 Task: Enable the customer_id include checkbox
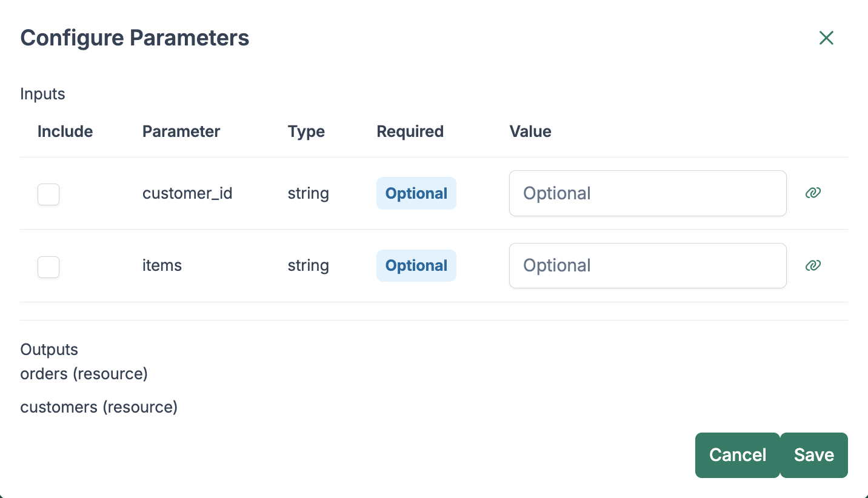point(48,194)
